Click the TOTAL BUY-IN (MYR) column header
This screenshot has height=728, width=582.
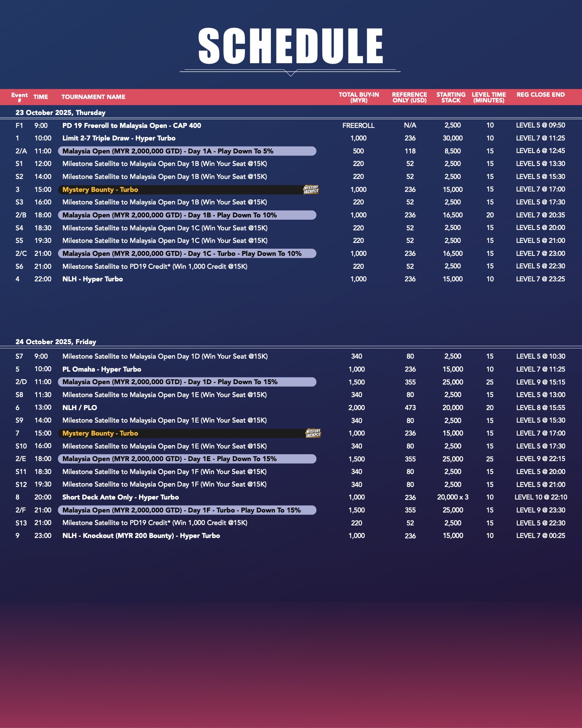pyautogui.click(x=359, y=97)
